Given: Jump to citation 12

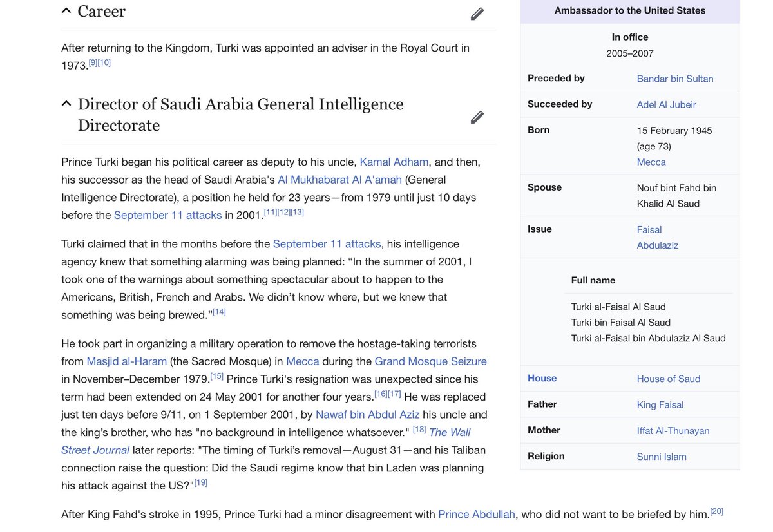Looking at the screenshot, I should 284,212.
